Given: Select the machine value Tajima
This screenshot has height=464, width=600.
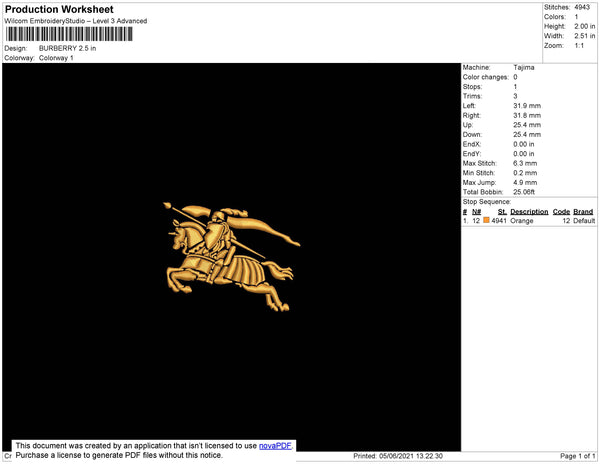Looking at the screenshot, I should (524, 67).
